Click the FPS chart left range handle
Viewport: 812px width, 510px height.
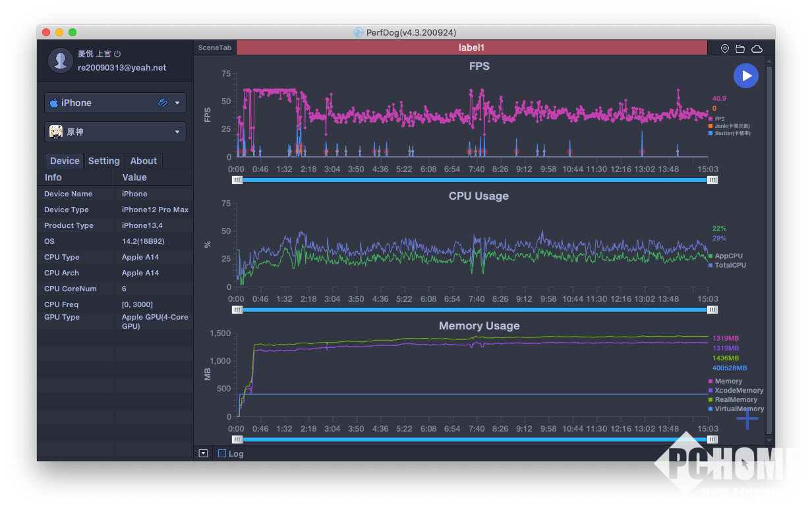[x=237, y=180]
